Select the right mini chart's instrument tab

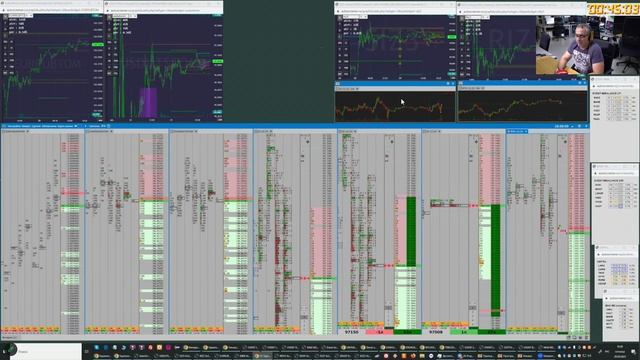[470, 88]
